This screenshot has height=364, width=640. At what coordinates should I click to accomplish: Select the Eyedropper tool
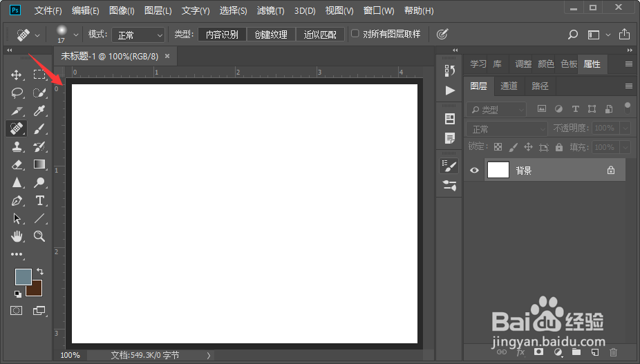tap(39, 111)
